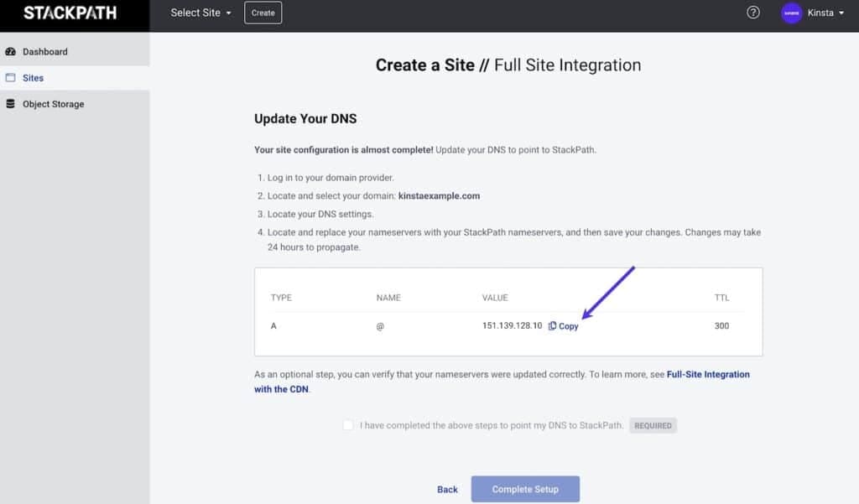This screenshot has height=504, width=859.
Task: Check the completed DNS steps checkbox
Action: 348,425
